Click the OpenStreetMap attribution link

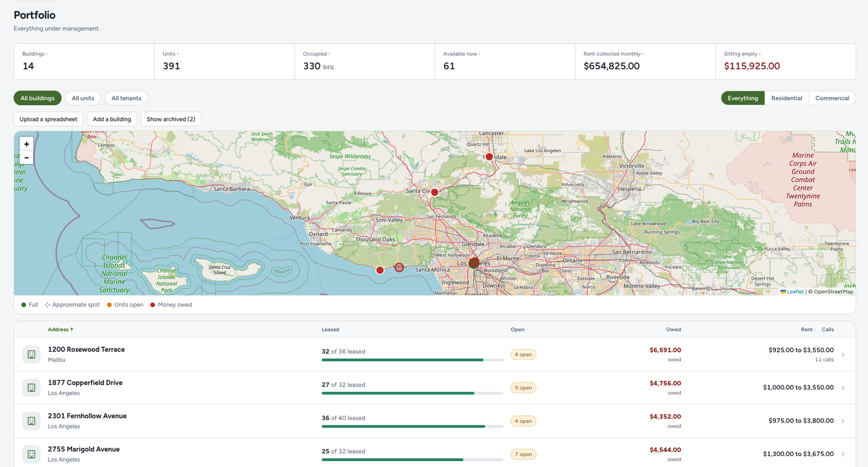tap(834, 292)
